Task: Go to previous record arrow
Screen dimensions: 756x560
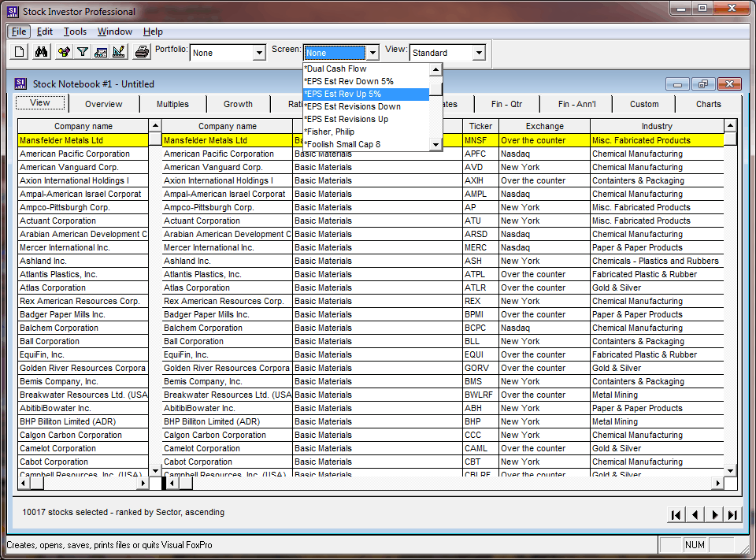Action: coord(695,514)
